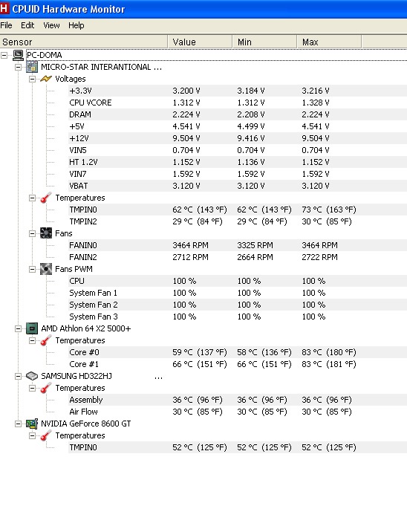
Task: Collapse the NVIDIA GeForce 8600 GT node
Action: tap(19, 424)
